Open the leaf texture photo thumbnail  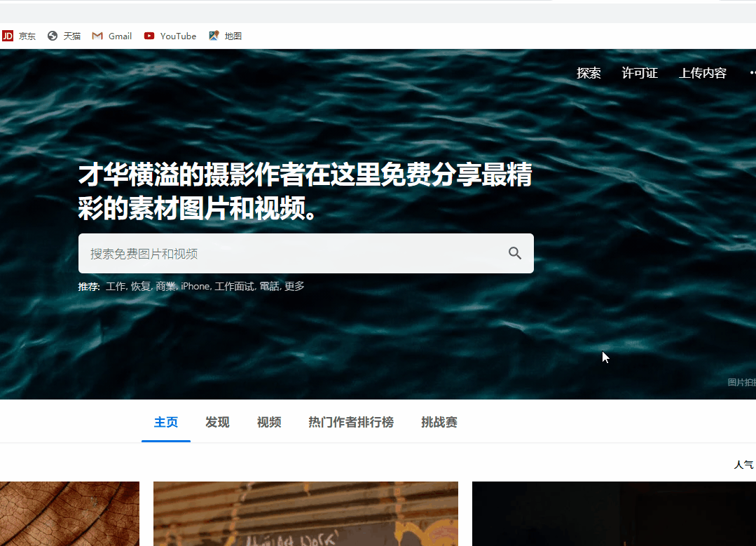[x=69, y=514]
